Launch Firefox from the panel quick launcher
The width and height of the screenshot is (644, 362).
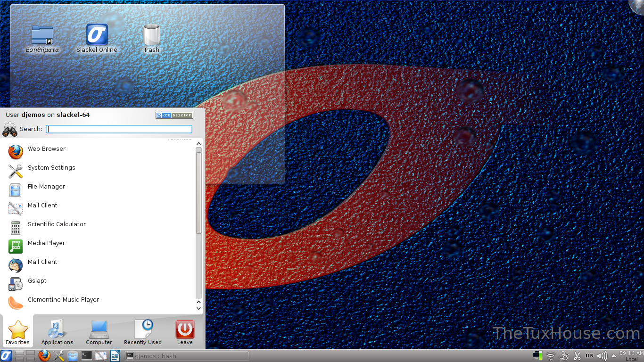coord(44,355)
